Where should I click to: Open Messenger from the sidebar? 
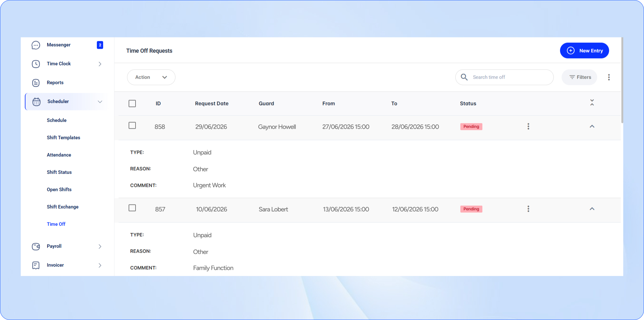click(58, 45)
